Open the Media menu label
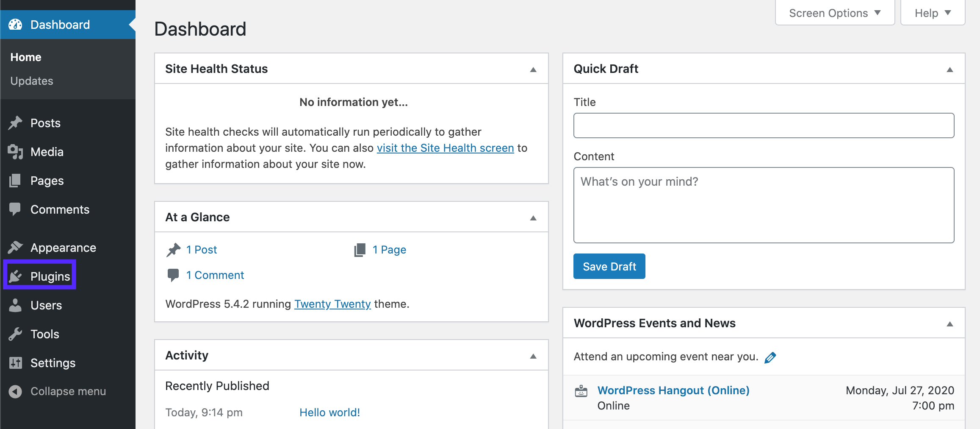980x429 pixels. [x=47, y=152]
